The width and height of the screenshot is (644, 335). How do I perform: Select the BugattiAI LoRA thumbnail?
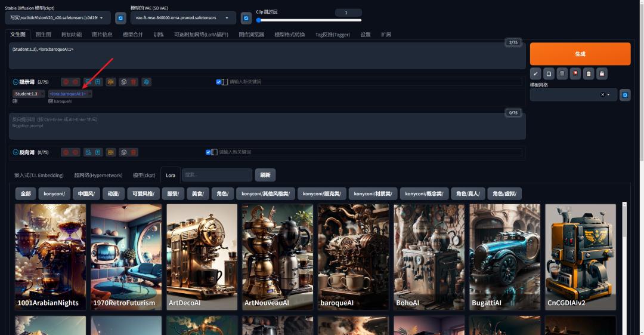pyautogui.click(x=504, y=257)
